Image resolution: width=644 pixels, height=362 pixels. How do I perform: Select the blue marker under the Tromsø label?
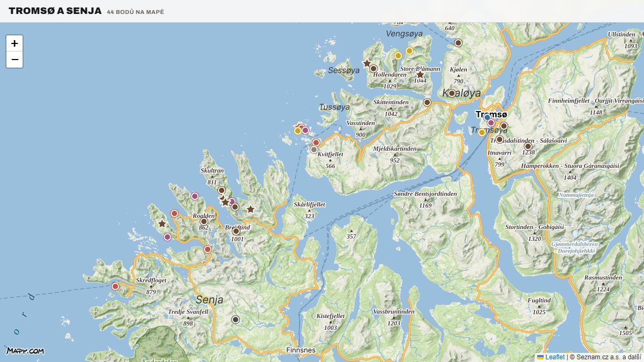(487, 117)
